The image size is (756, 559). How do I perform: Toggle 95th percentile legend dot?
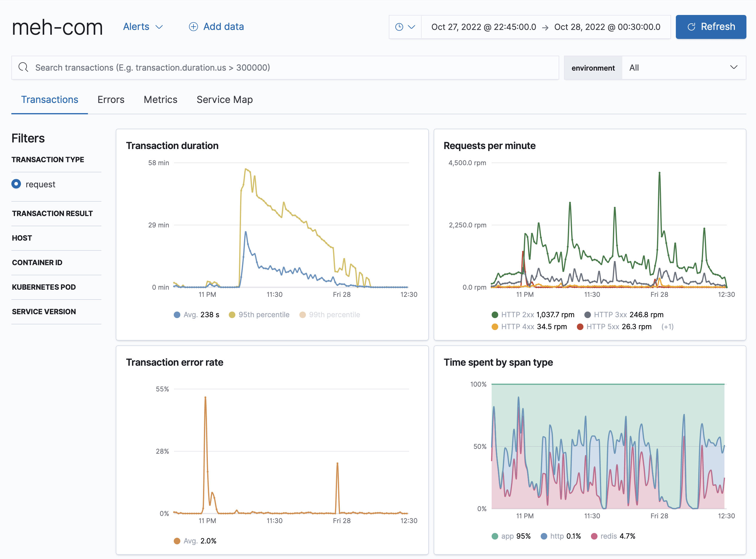232,315
